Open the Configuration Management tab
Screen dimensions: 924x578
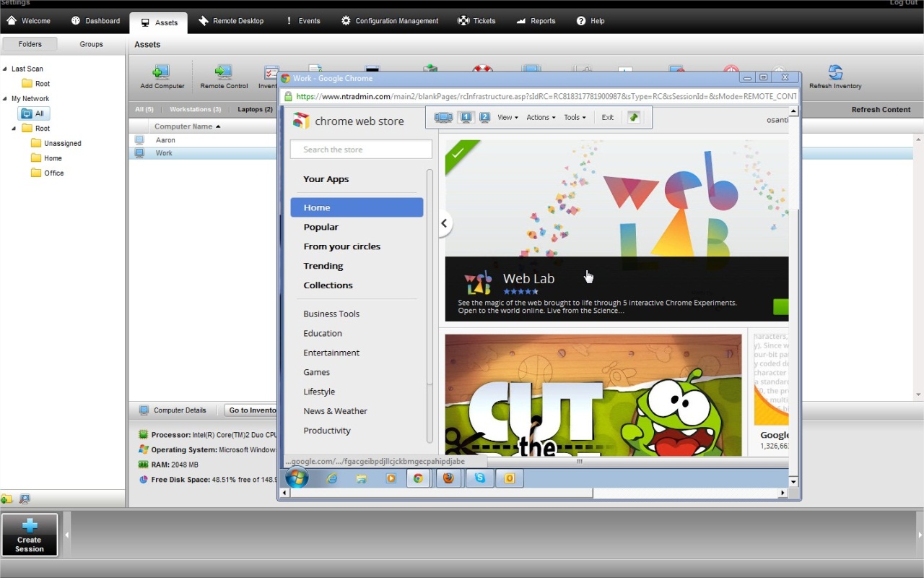click(x=390, y=21)
